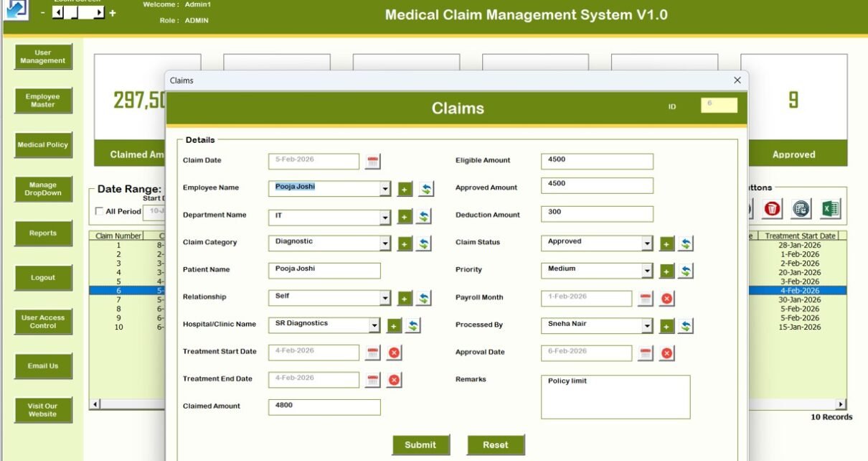Reset the claim form fields
The height and width of the screenshot is (461, 868).
(496, 444)
